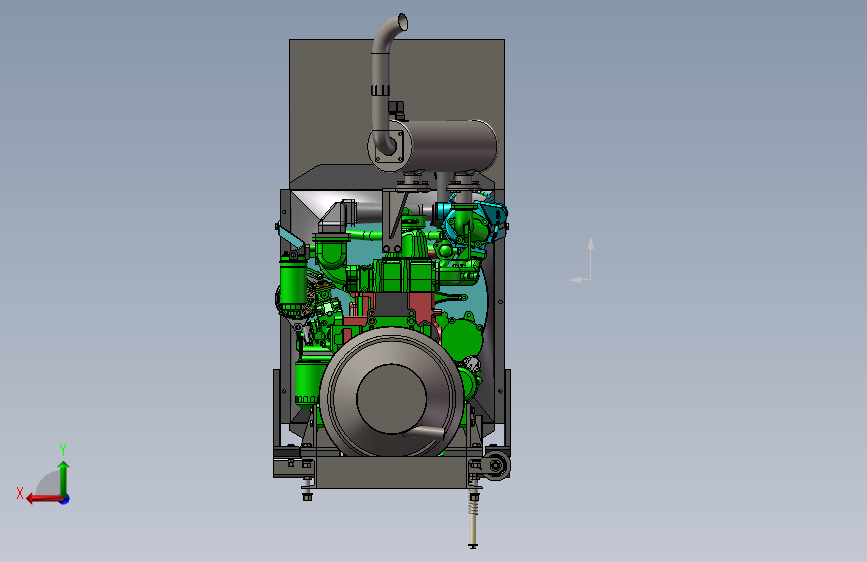867x562 pixels.
Task: Select the cyan turbocharger assembly
Action: pos(476,221)
